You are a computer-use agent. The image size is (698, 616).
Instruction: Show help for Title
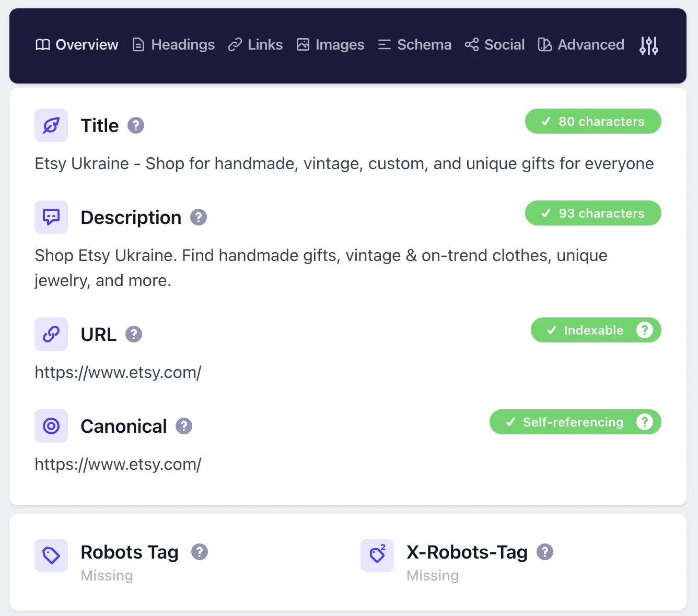(136, 125)
